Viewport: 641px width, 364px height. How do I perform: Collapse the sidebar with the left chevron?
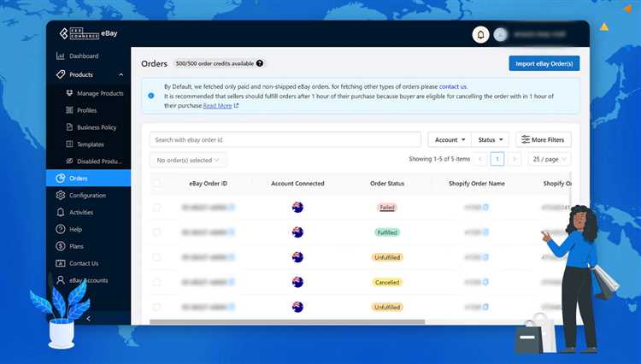coord(88,318)
